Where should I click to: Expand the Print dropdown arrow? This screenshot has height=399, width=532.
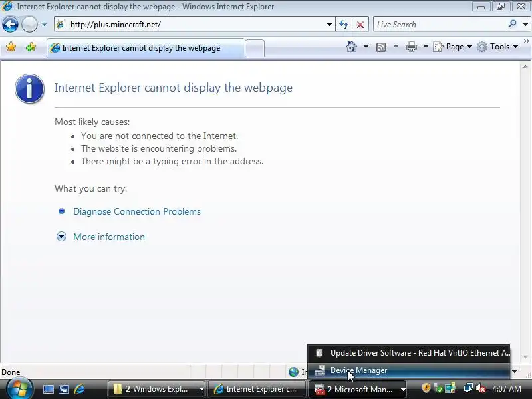pos(426,47)
